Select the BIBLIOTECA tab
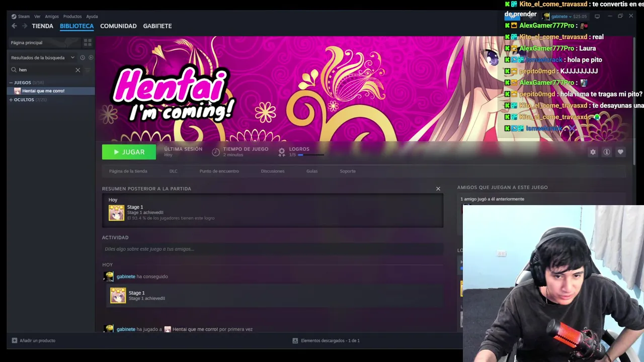This screenshot has width=644, height=362. 76,26
